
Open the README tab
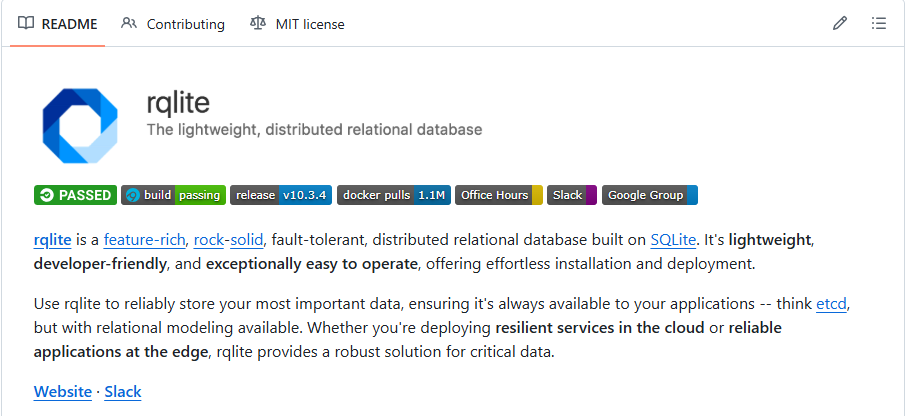click(58, 24)
